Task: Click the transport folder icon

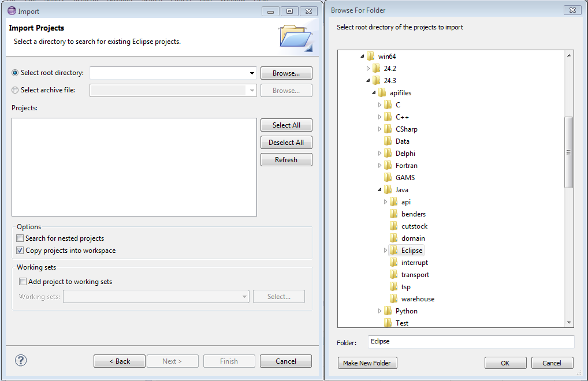Action: click(394, 275)
